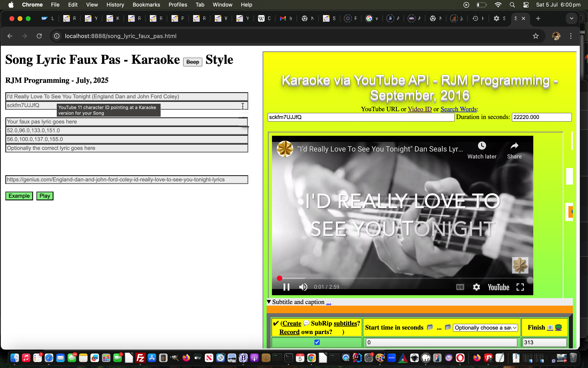Open the Video ID link
This screenshot has height=368, width=588.
(420, 109)
